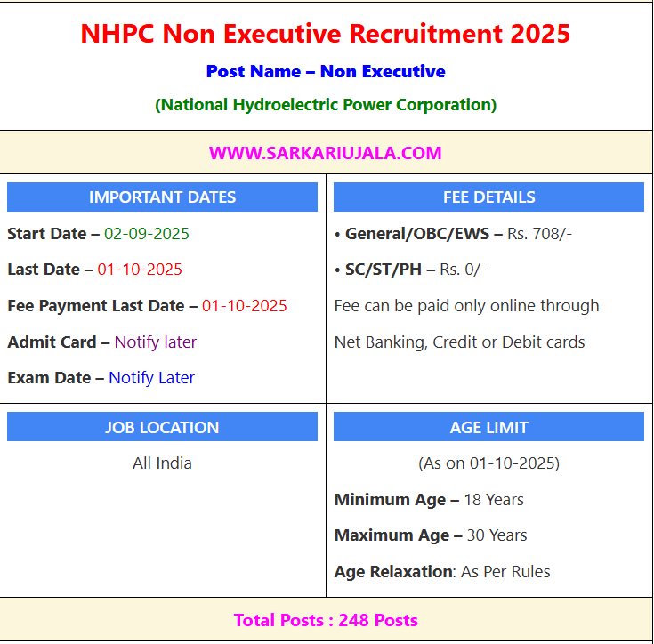Click the AGE LIMIT header
The image size is (654, 644).
[488, 427]
